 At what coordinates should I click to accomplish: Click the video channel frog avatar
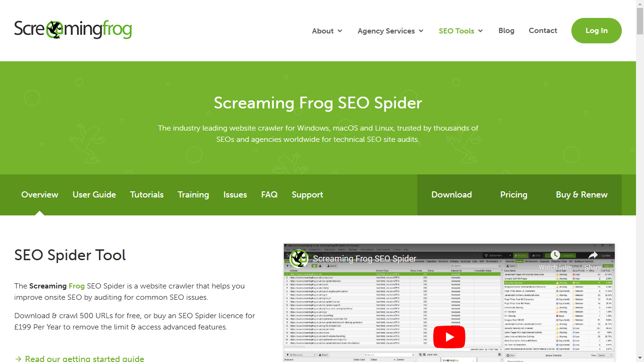coord(299,258)
